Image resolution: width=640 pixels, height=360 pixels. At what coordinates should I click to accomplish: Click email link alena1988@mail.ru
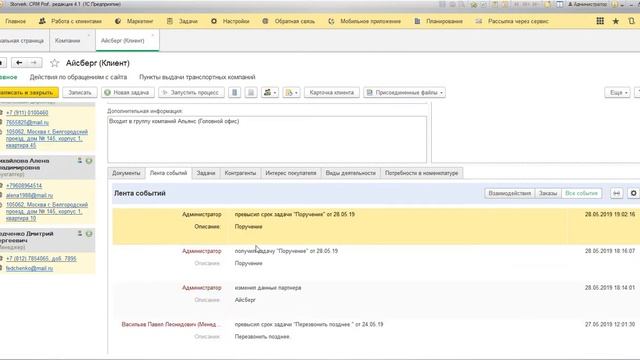[x=29, y=196]
